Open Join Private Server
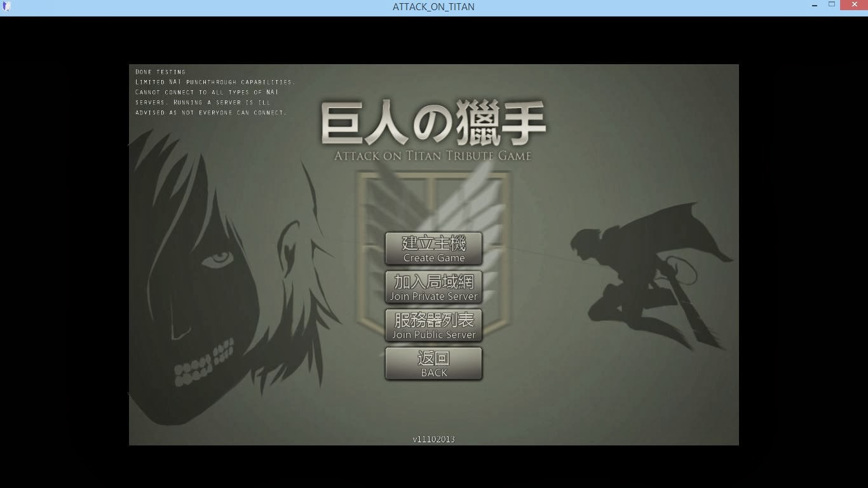 [434, 287]
